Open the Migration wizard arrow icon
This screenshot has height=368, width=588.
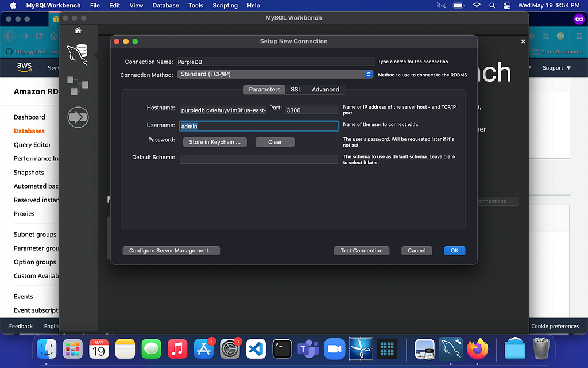(78, 117)
